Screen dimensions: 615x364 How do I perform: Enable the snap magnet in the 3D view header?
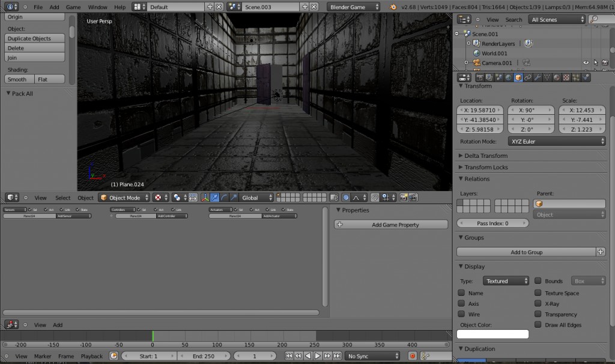[x=375, y=197]
